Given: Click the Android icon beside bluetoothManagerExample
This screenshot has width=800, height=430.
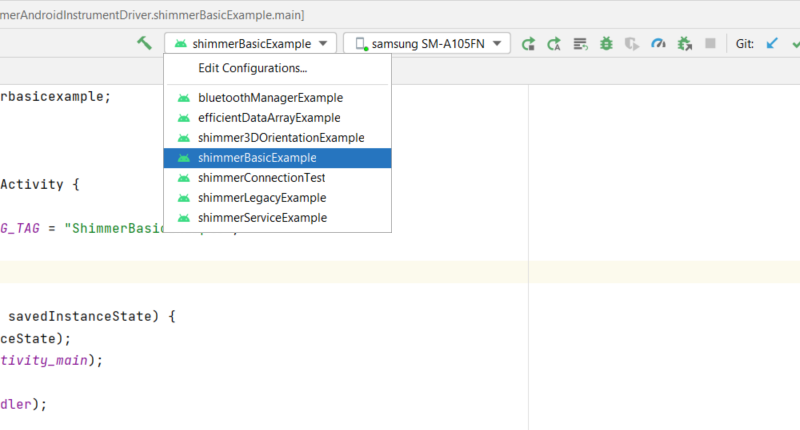Looking at the screenshot, I should click(184, 98).
